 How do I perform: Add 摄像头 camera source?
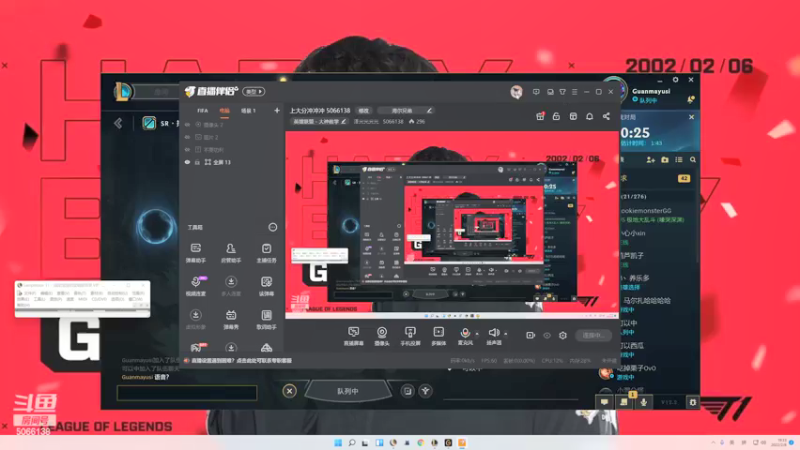point(382,336)
